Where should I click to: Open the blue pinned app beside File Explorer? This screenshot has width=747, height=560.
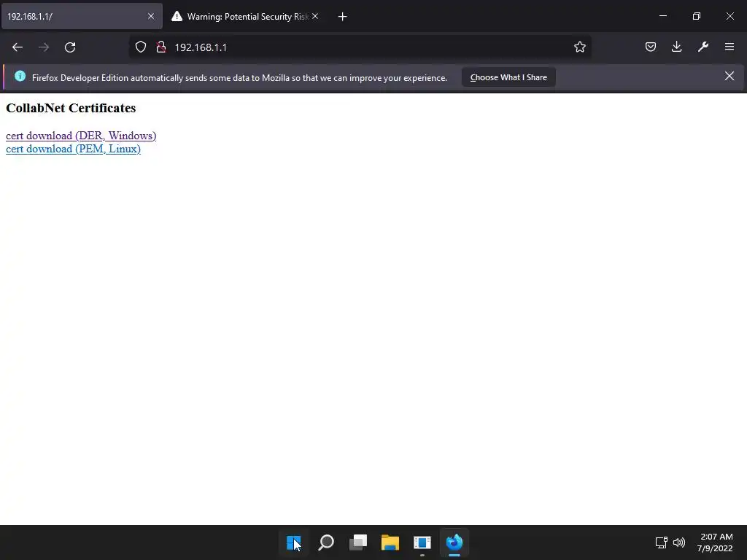point(422,542)
